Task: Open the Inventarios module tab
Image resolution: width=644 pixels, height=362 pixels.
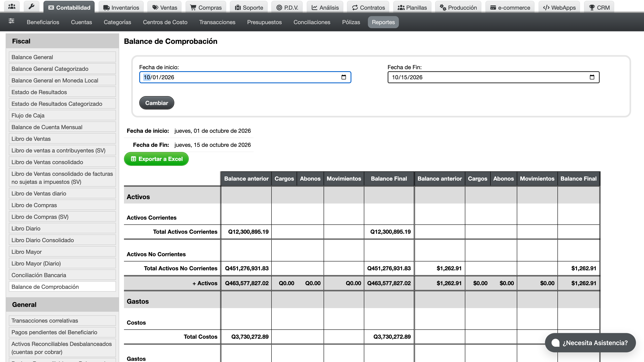Action: coord(121,7)
